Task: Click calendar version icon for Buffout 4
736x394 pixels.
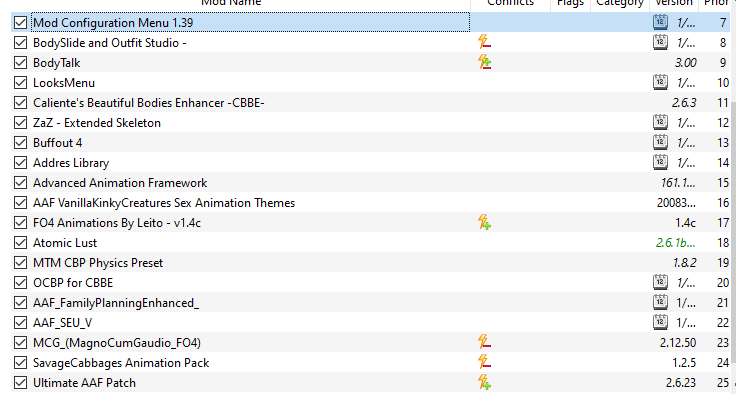Action: [x=660, y=142]
